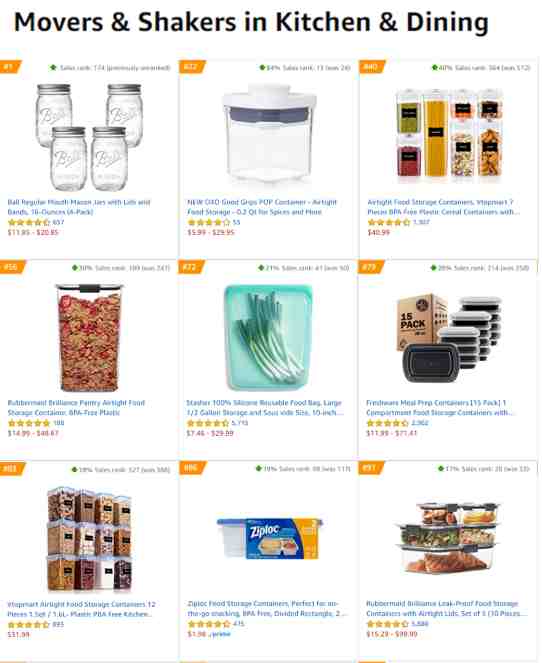
Task: Click the #1 rank badge
Action: (10, 67)
